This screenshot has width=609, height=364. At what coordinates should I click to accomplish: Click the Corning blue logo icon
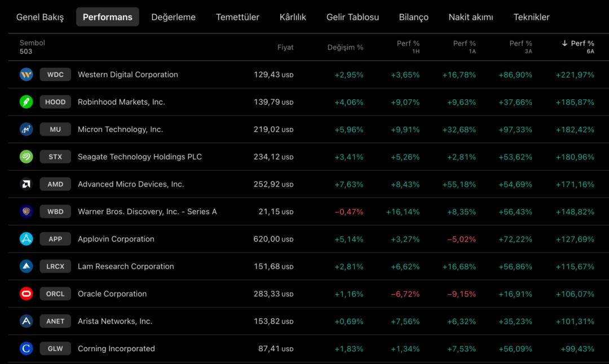[27, 349]
